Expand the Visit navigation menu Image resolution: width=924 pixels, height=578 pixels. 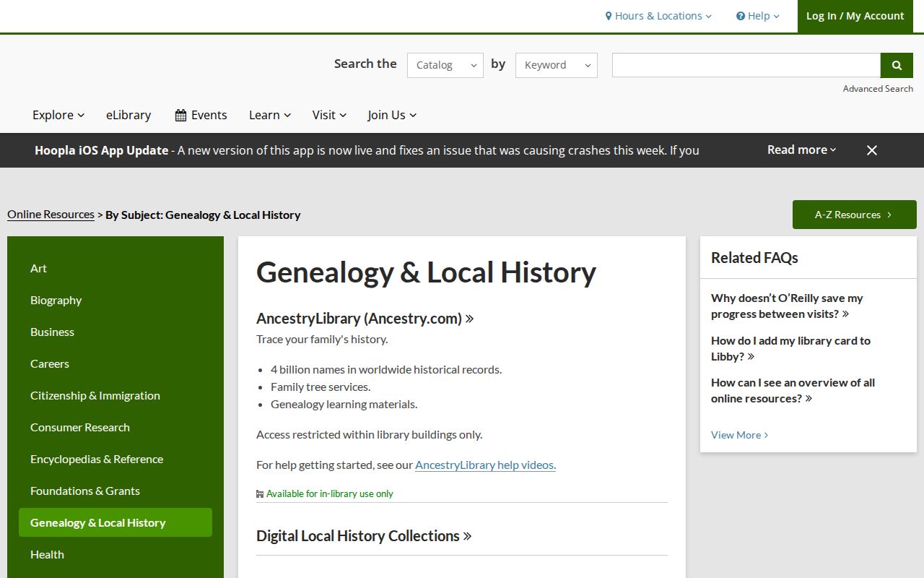tap(329, 115)
